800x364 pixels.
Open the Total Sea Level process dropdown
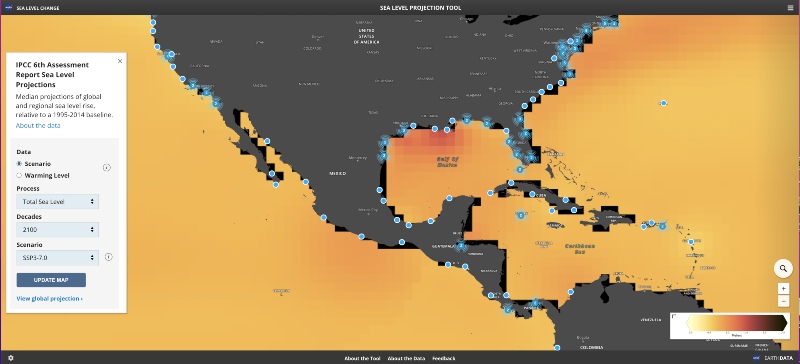pyautogui.click(x=58, y=202)
